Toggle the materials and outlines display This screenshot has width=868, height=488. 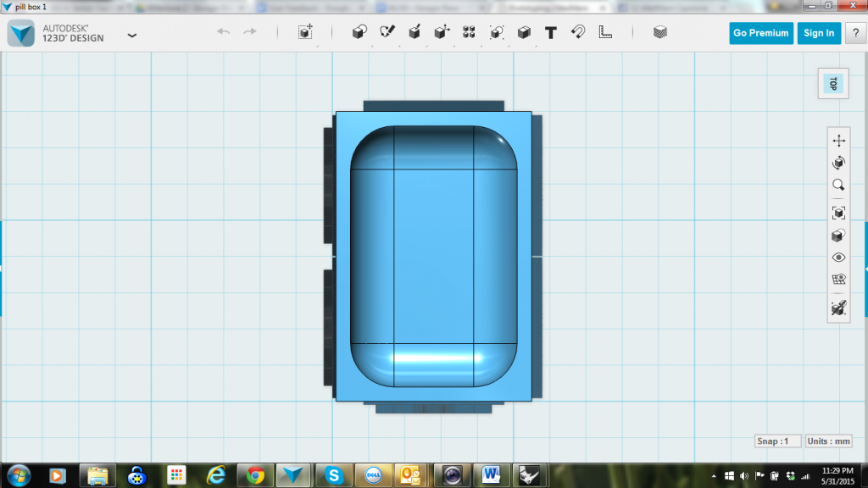pyautogui.click(x=838, y=308)
